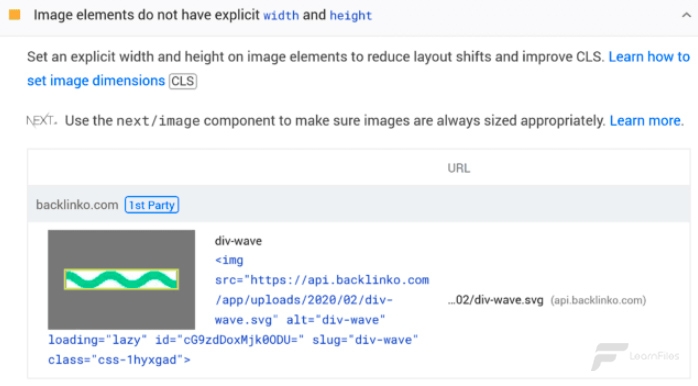Image resolution: width=698 pixels, height=386 pixels.
Task: Click the NEXT.js logo icon
Action: pos(41,121)
